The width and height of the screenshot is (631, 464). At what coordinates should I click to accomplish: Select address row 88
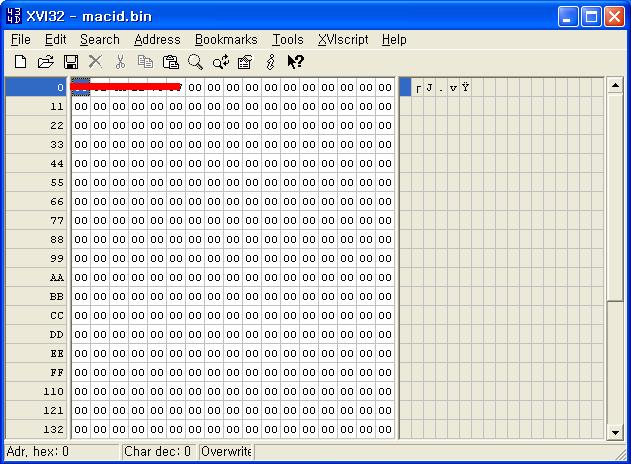[x=36, y=239]
